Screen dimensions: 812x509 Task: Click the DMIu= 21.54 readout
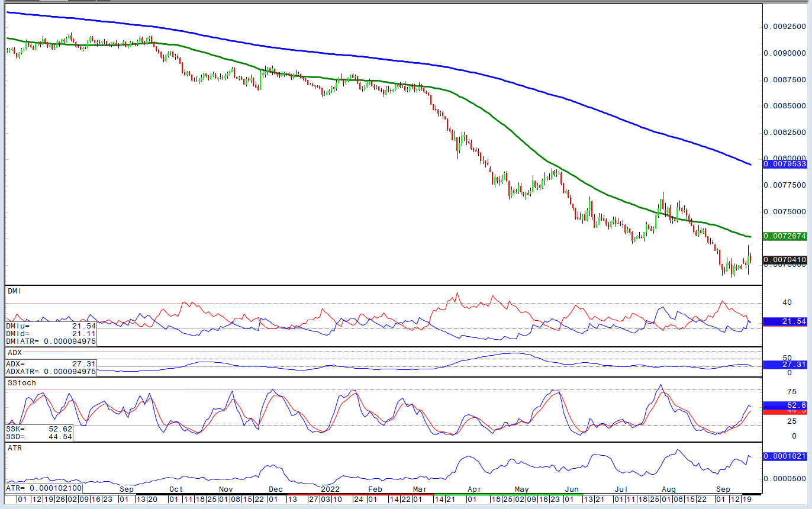click(51, 326)
